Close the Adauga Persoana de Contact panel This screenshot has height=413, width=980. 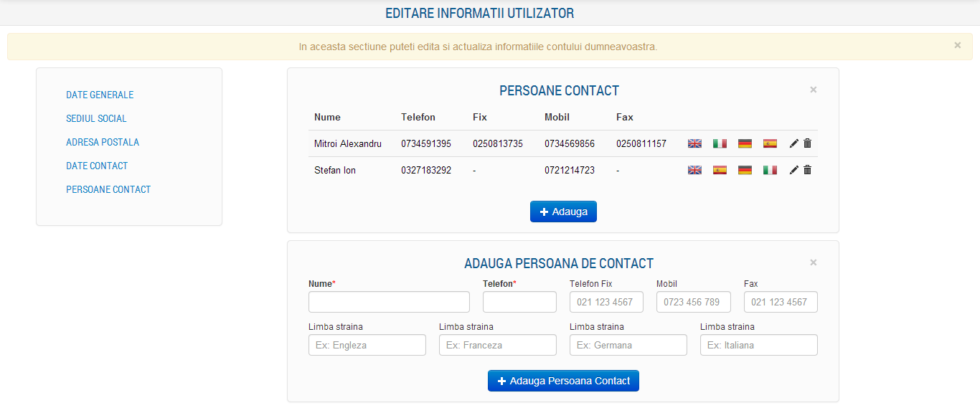pos(813,262)
